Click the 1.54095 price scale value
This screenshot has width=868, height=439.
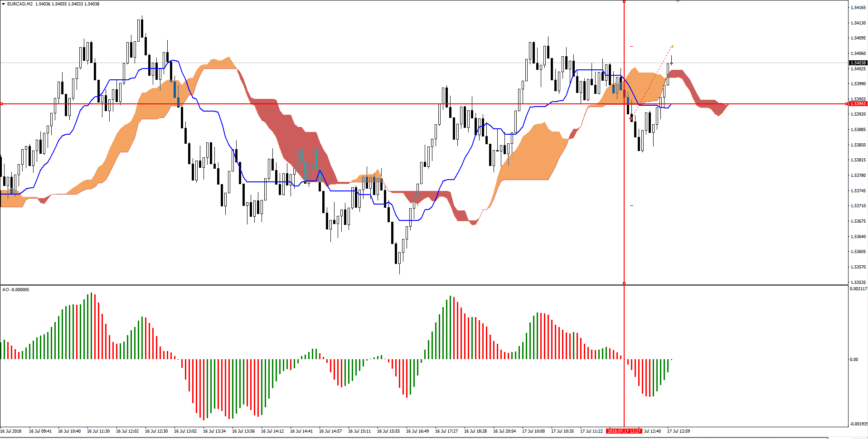(x=858, y=38)
